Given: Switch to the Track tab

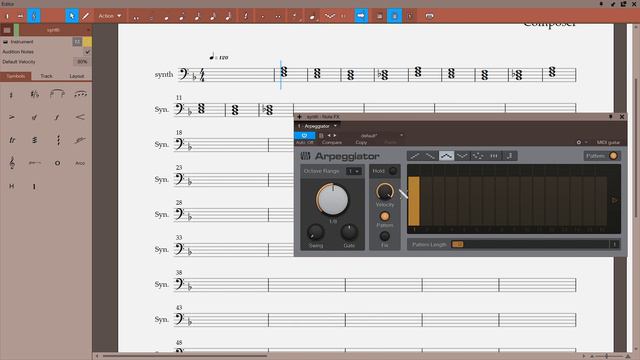Looking at the screenshot, I should (x=46, y=76).
